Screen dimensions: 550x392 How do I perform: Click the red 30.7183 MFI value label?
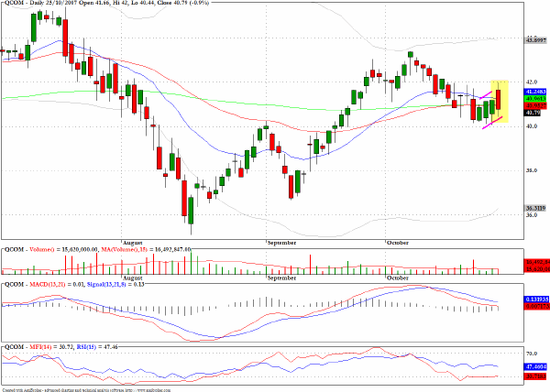tap(535, 376)
